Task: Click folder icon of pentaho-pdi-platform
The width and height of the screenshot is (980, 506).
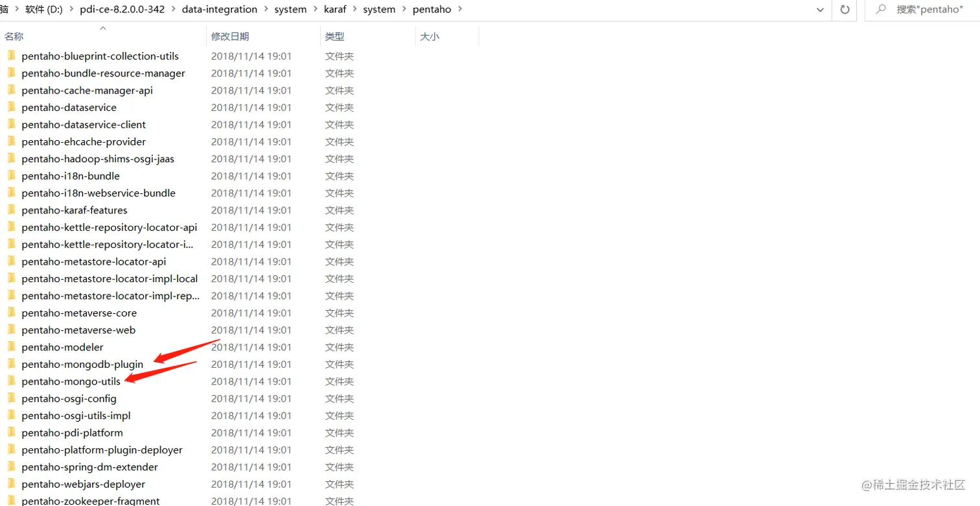Action: tap(11, 433)
